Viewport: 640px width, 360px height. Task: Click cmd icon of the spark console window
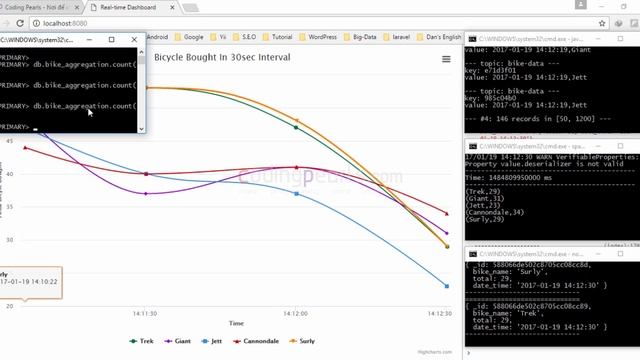click(x=473, y=146)
